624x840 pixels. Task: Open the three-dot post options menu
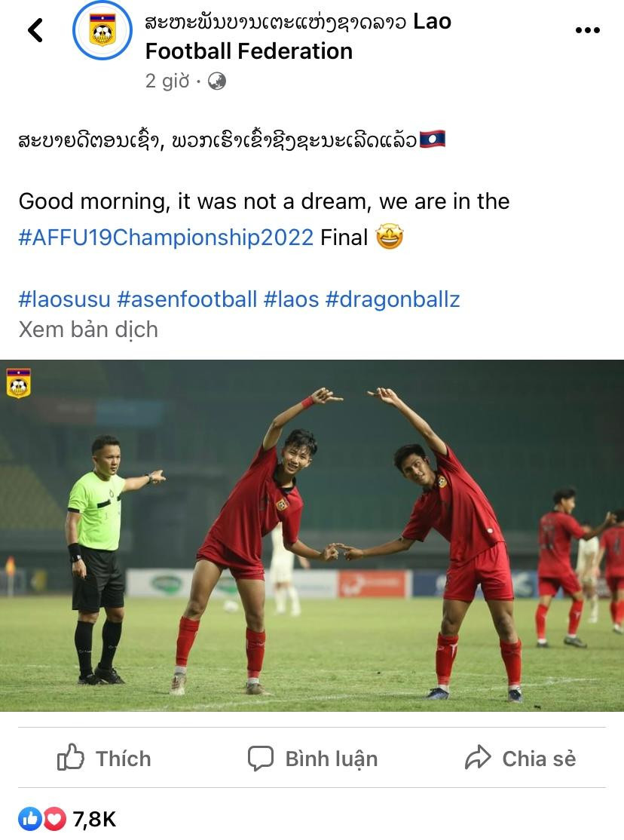[588, 30]
